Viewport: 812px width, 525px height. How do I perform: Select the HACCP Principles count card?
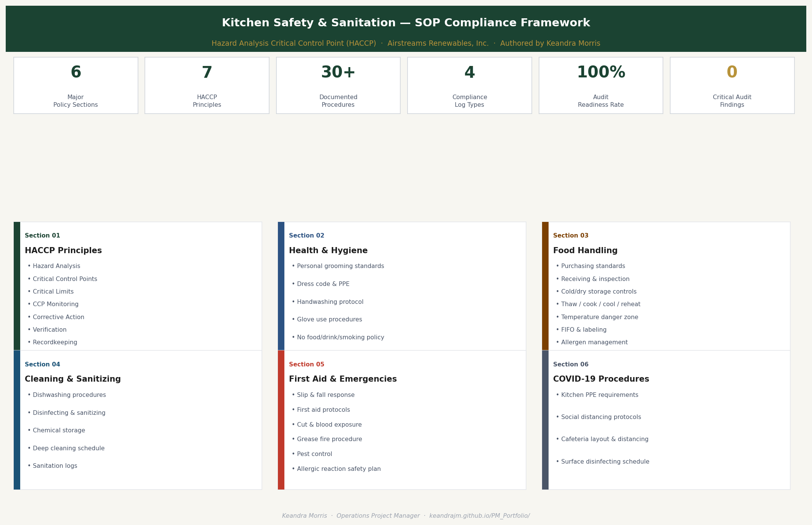click(x=207, y=85)
